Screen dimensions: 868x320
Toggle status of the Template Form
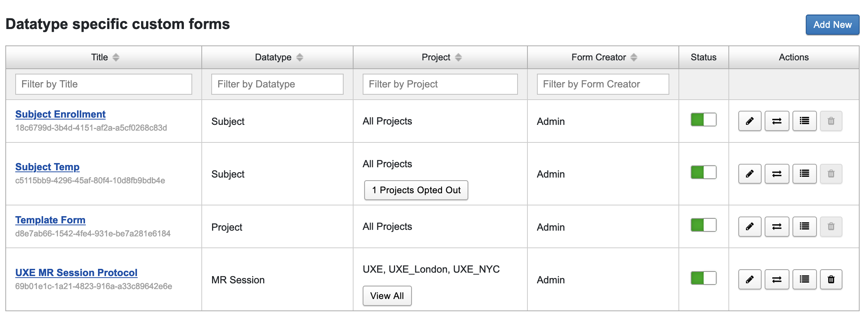point(703,225)
